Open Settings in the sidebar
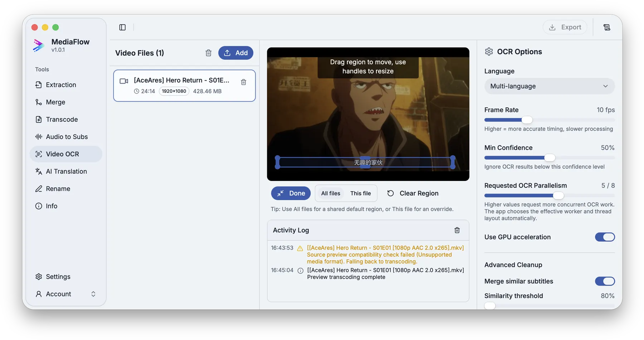This screenshot has width=644, height=340. click(66, 277)
